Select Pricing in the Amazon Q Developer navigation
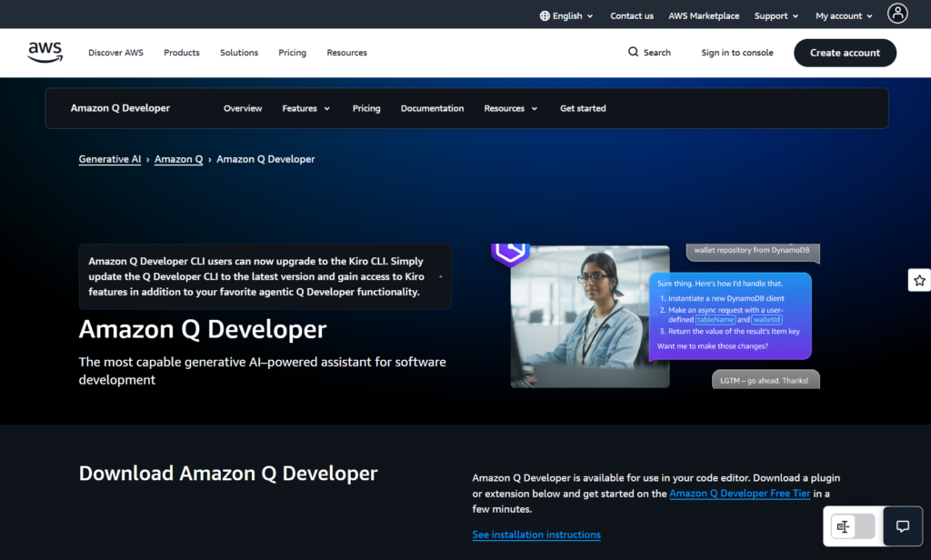 (x=366, y=107)
